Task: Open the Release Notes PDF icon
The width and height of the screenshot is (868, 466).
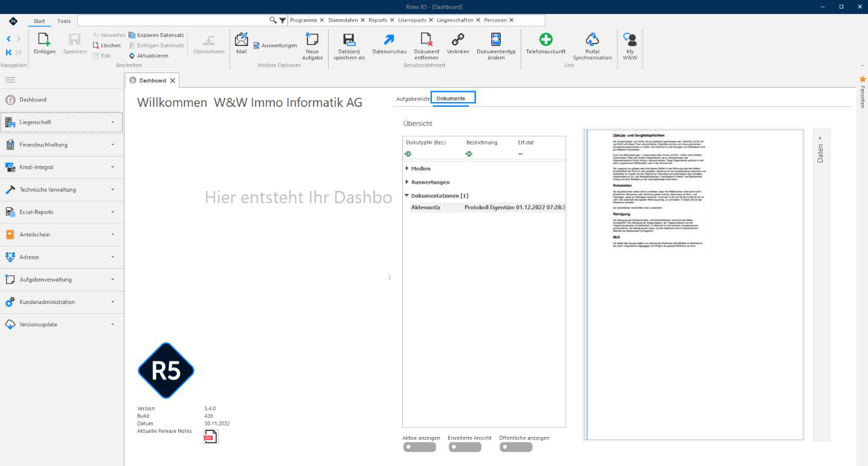Action: pos(211,436)
